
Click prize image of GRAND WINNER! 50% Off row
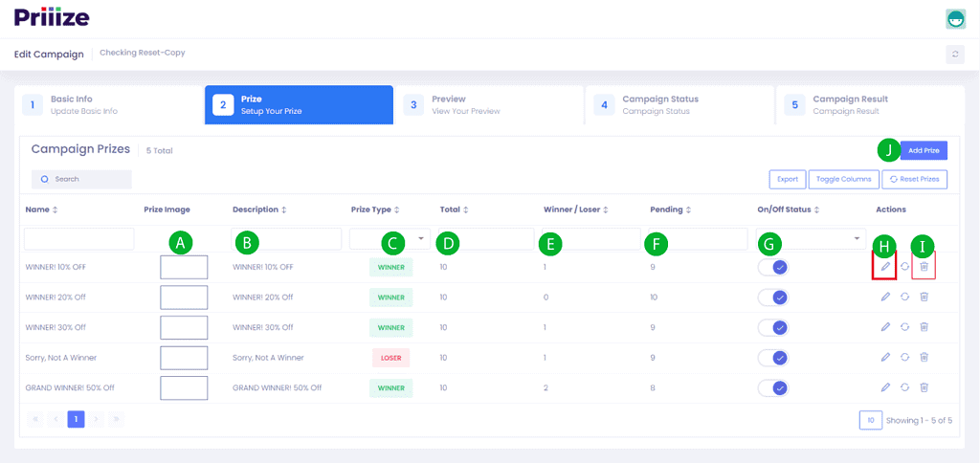184,387
